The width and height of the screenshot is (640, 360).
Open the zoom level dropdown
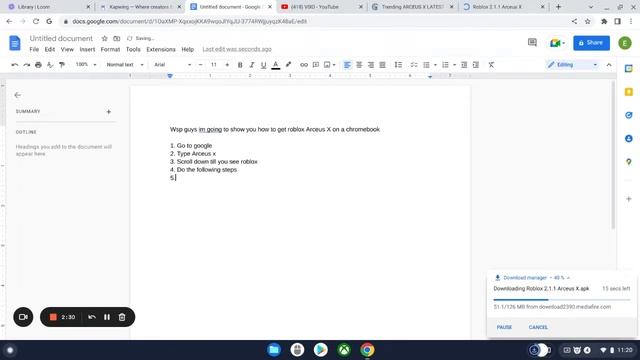[x=86, y=64]
